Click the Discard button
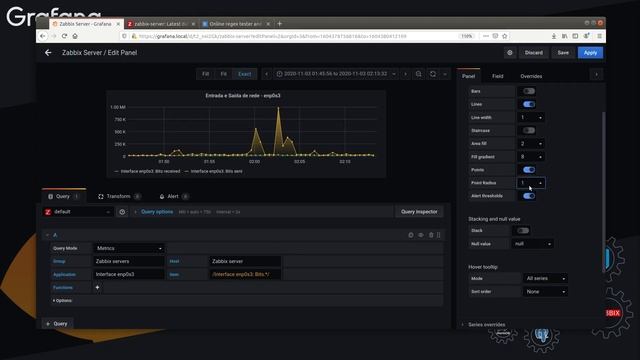The image size is (640, 360). coord(533,53)
